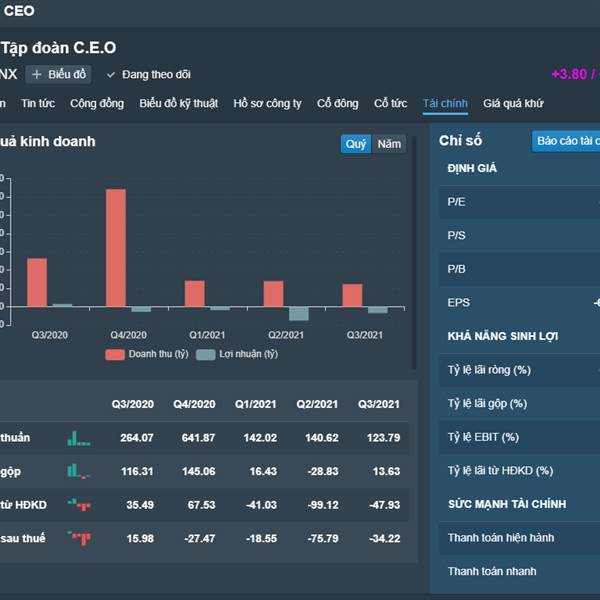Click sparkline icon in the thuần revenue row
The height and width of the screenshot is (600, 600).
[x=79, y=438]
